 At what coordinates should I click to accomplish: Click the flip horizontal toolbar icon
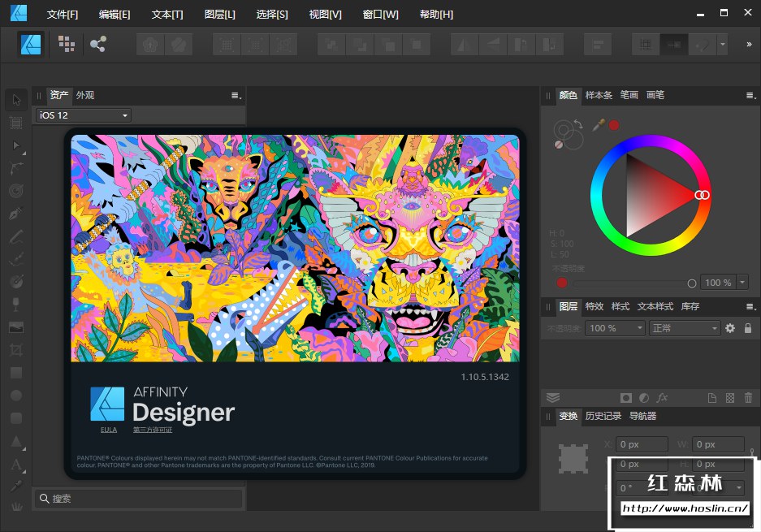[x=465, y=45]
